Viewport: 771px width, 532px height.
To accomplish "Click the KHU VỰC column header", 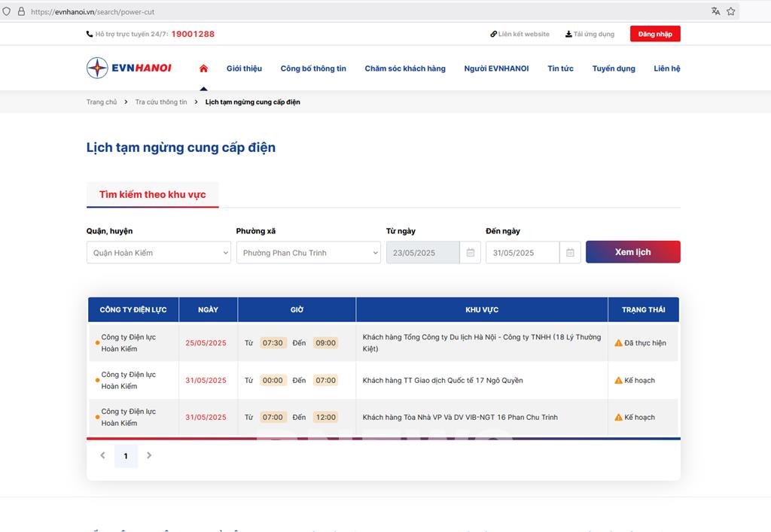I will (482, 309).
